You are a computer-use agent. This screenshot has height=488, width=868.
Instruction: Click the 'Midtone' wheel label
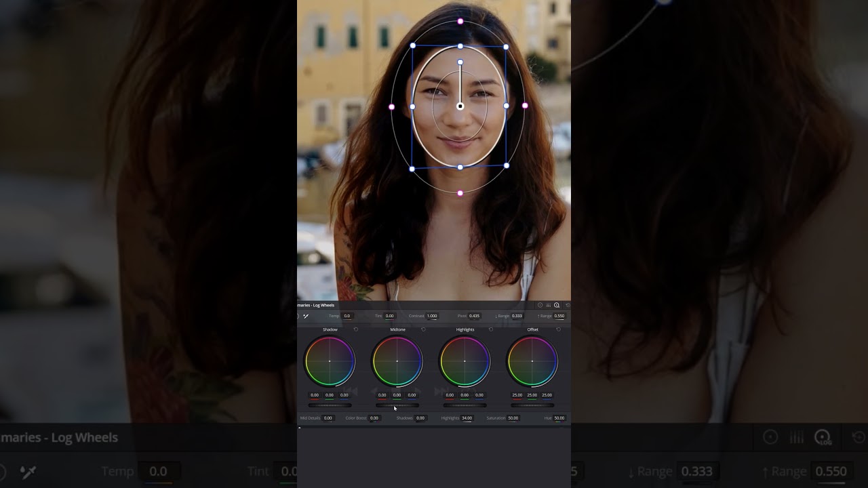click(397, 329)
